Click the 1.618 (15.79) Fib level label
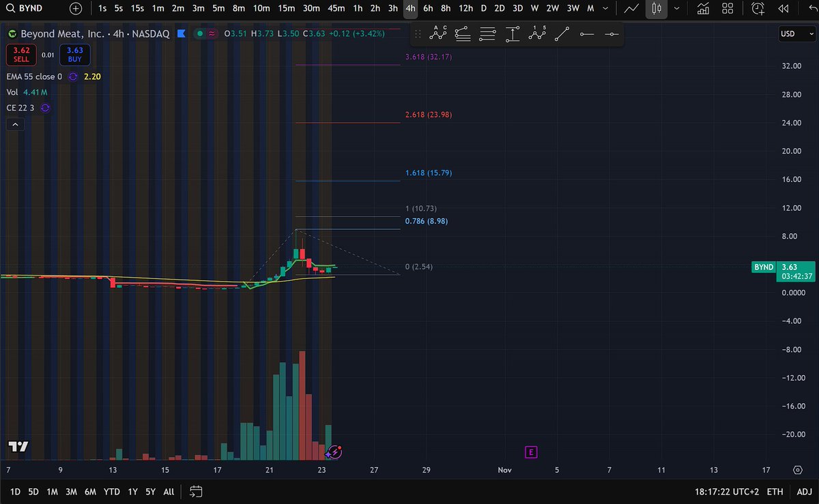Viewport: 819px width, 504px height. pyautogui.click(x=428, y=173)
